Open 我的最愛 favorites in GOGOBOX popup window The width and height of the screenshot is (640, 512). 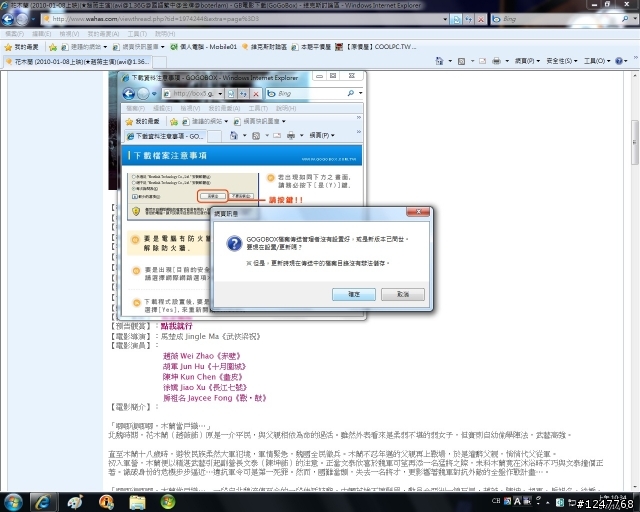pyautogui.click(x=142, y=121)
